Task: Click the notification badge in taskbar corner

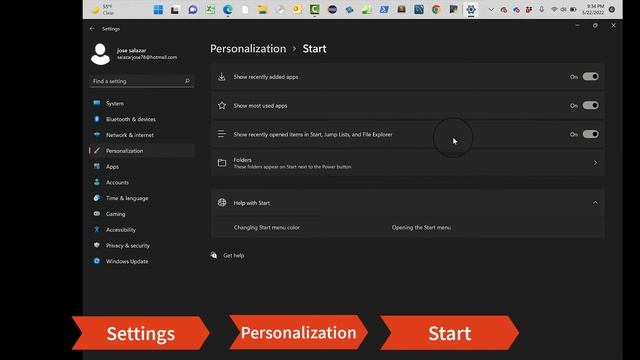Action: 612,9
